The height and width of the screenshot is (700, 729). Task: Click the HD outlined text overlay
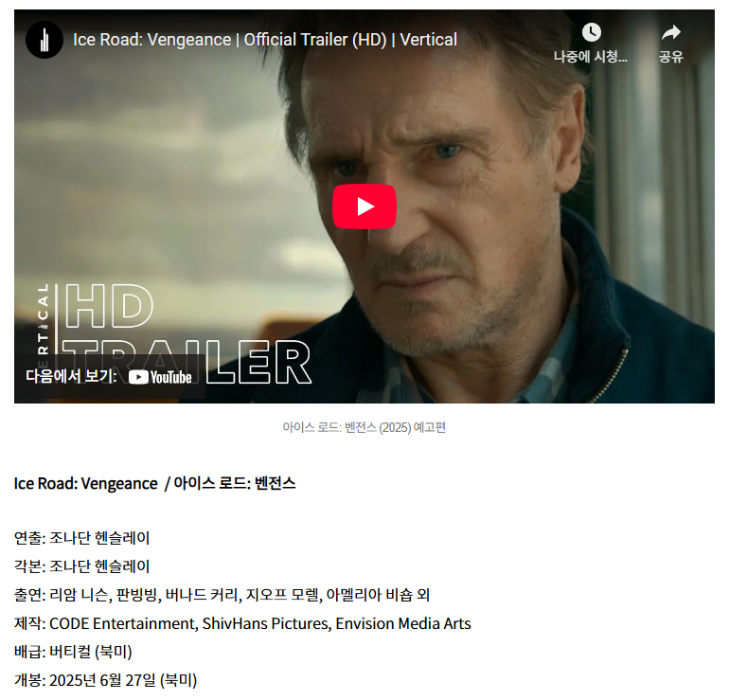click(x=109, y=306)
